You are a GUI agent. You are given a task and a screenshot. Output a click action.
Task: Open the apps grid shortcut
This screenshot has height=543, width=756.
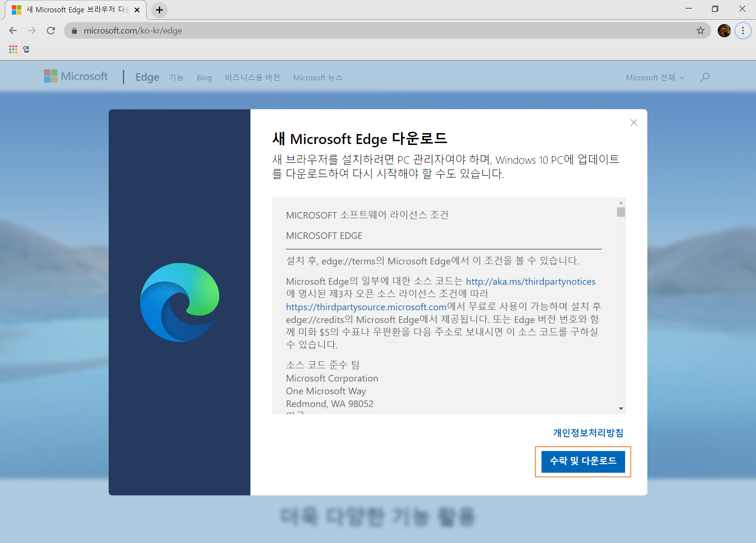[13, 49]
